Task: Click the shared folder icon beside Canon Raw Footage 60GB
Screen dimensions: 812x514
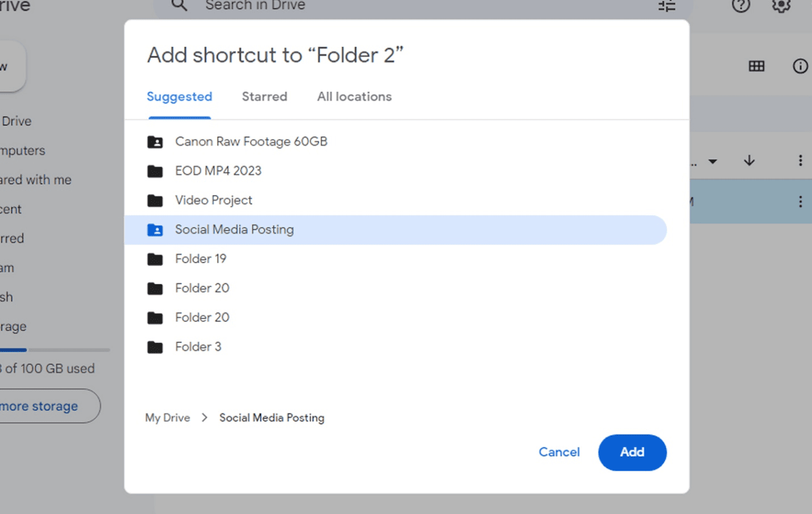Action: pos(155,142)
